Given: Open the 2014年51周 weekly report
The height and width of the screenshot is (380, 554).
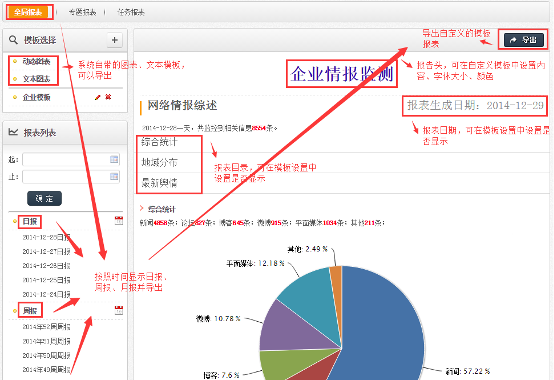Looking at the screenshot, I should pyautogui.click(x=46, y=341).
